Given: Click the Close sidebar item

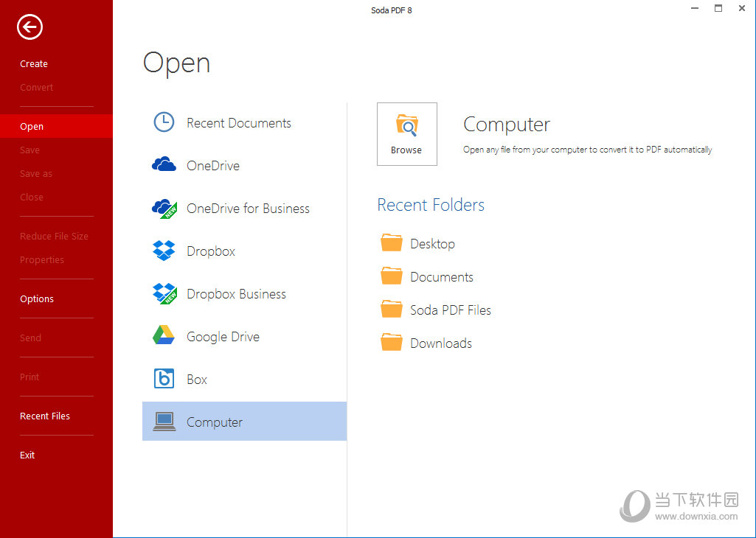Looking at the screenshot, I should [x=31, y=197].
